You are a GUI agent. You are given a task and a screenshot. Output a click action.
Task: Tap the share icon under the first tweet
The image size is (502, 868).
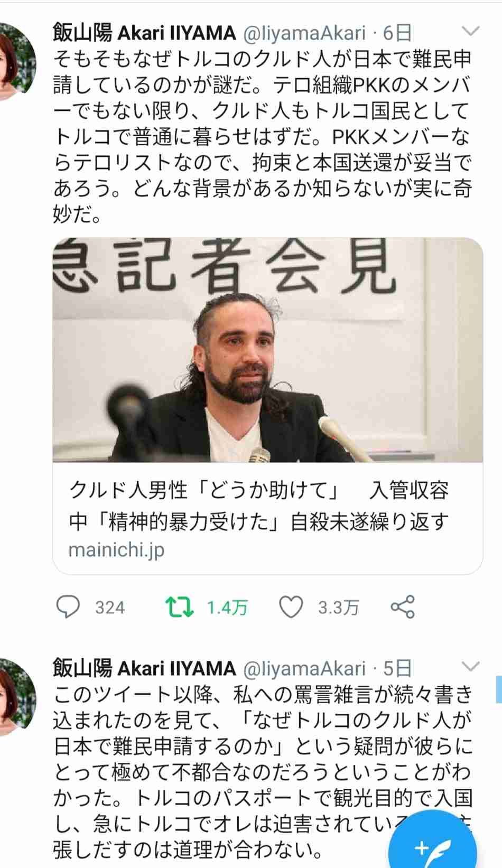tap(403, 607)
